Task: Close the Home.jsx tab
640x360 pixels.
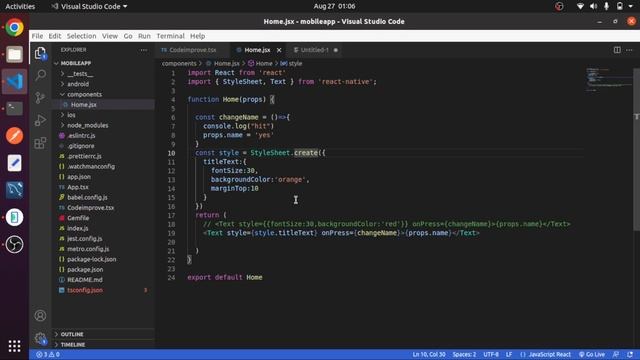Action: [279, 50]
